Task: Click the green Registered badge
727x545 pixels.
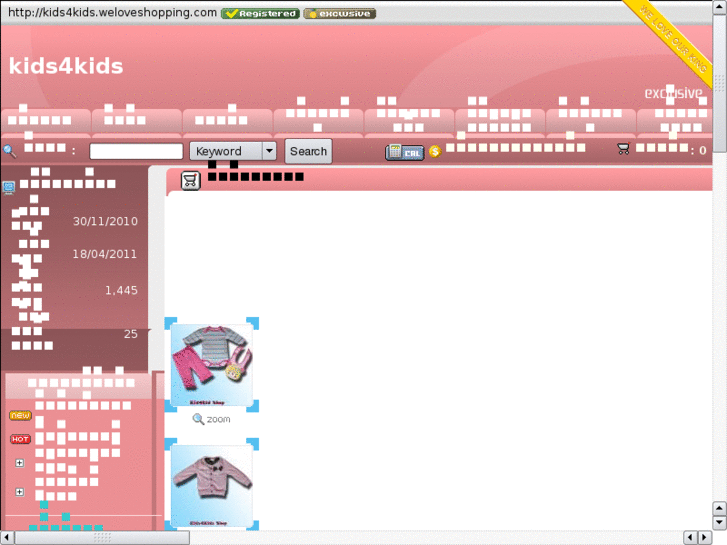Action: click(261, 13)
